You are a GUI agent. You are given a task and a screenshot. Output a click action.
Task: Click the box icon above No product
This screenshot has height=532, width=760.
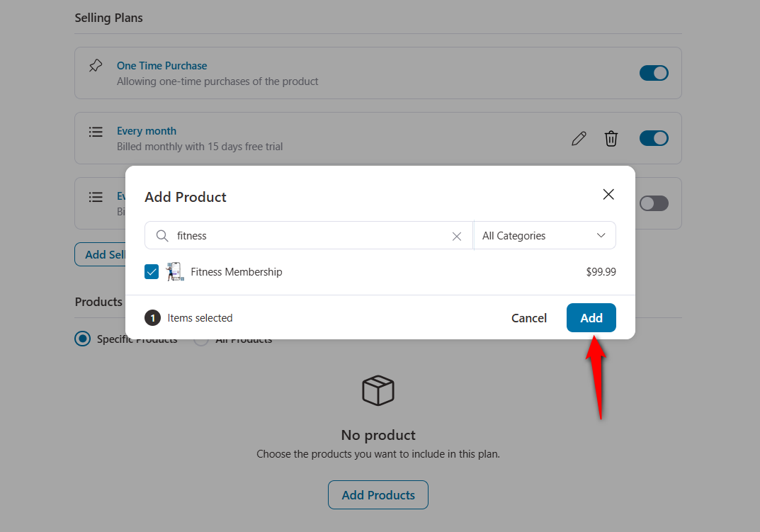pos(378,390)
